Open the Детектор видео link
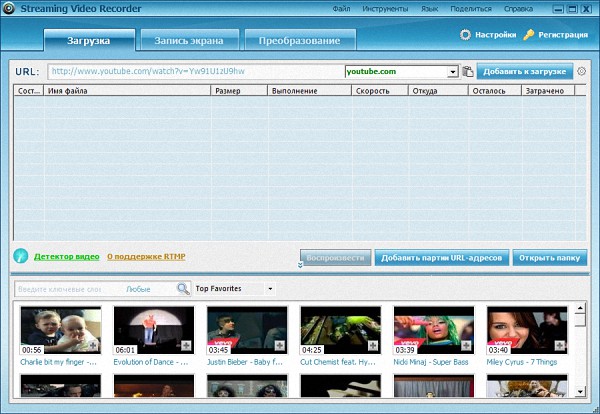 (67, 257)
